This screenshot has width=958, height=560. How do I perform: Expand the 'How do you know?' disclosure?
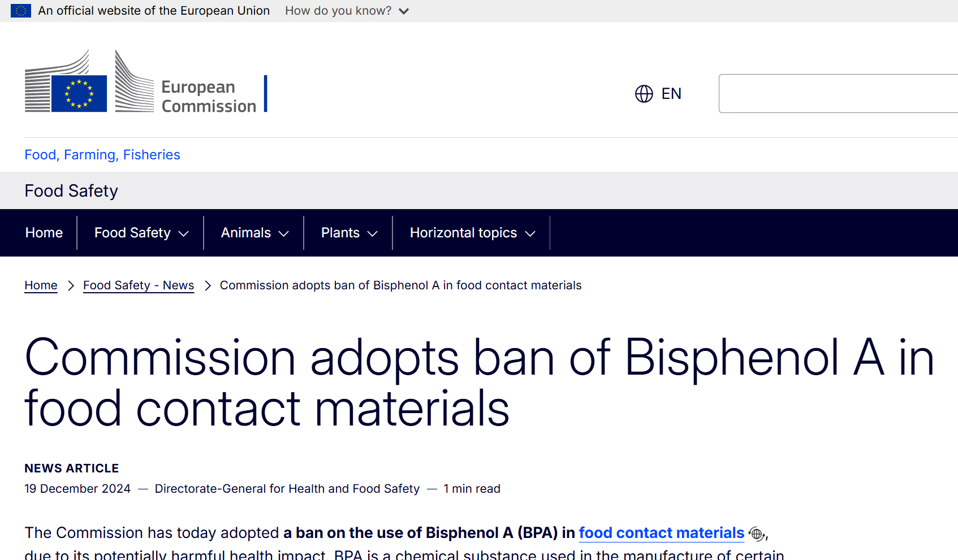point(346,11)
